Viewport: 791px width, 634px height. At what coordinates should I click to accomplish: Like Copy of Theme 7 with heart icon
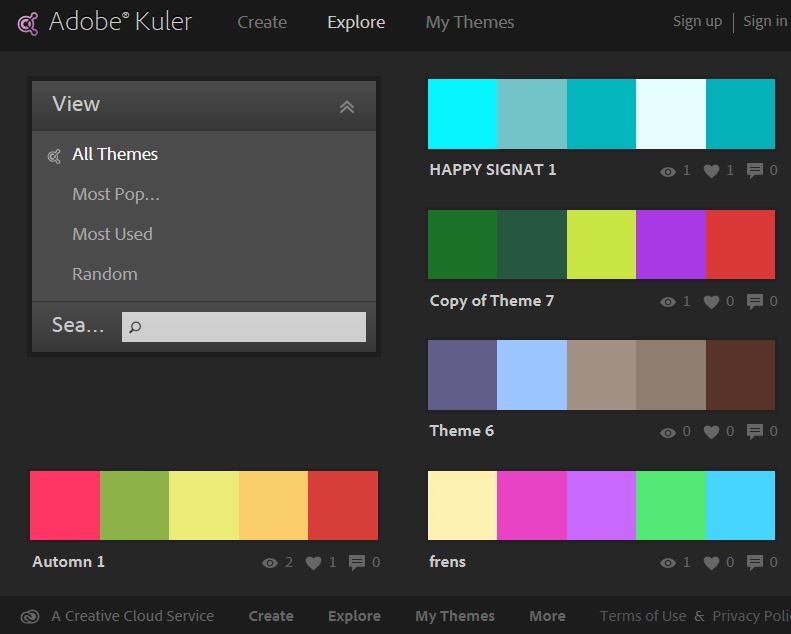(711, 302)
